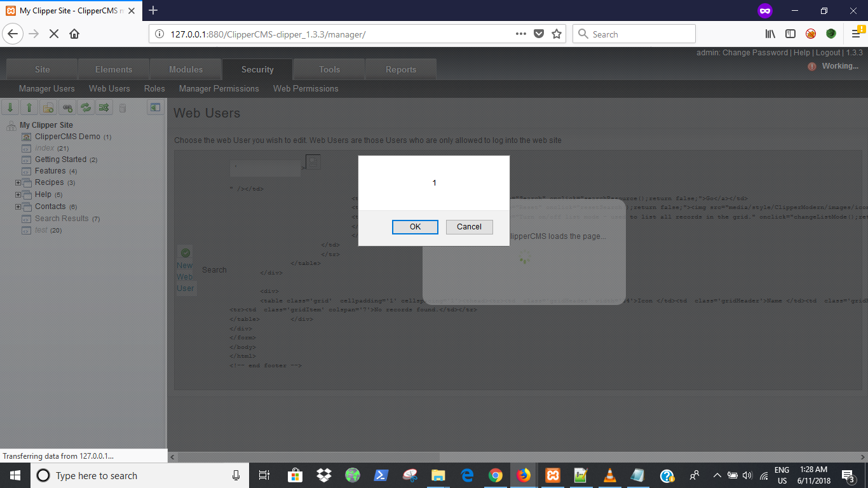
Task: Click the New Web User green icon
Action: (184, 253)
